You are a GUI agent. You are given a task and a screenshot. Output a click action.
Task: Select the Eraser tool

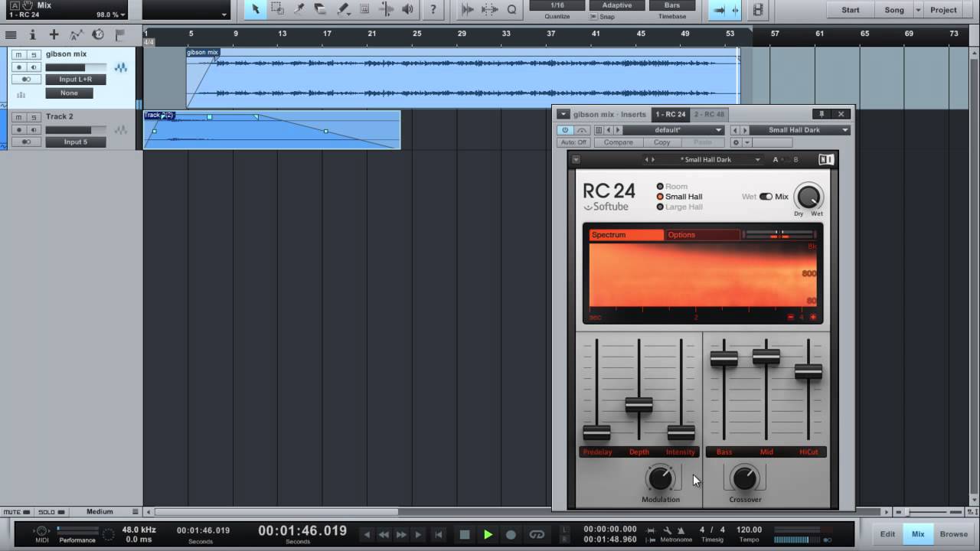321,9
